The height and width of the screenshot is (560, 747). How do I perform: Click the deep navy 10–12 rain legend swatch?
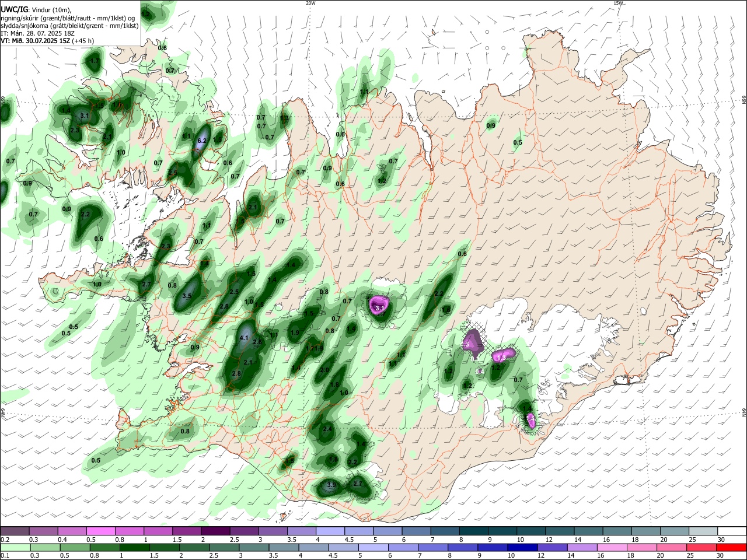pos(522,548)
